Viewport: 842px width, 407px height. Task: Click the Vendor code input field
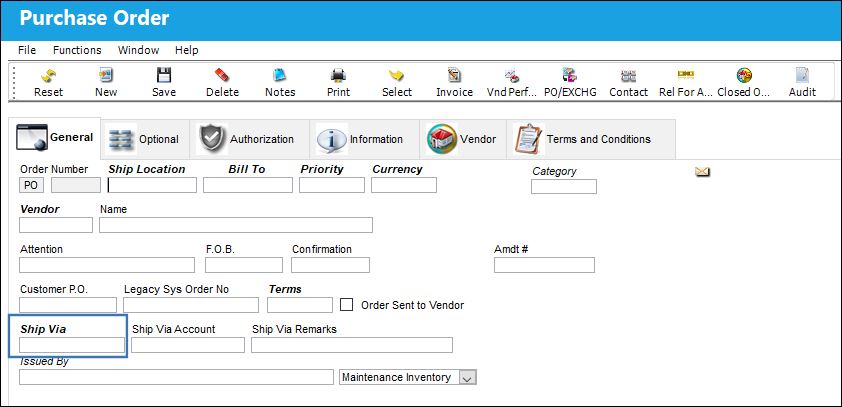56,225
